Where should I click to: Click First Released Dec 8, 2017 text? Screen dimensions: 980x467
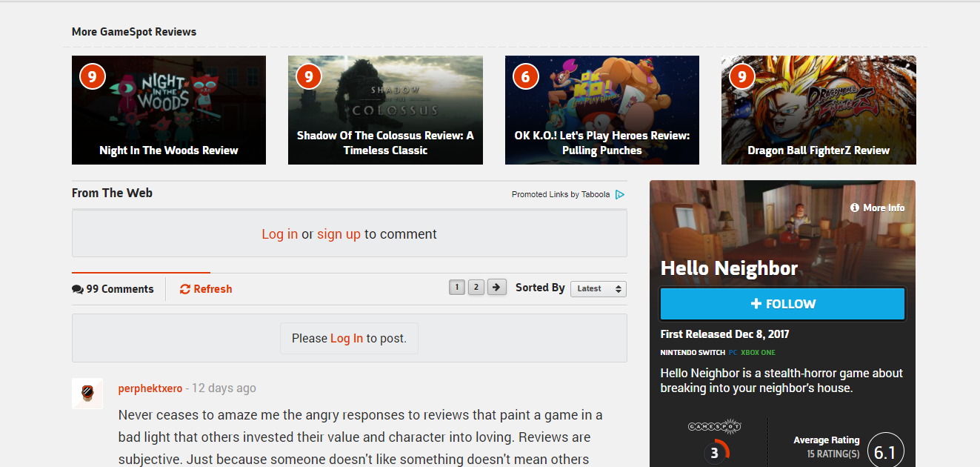724,334
